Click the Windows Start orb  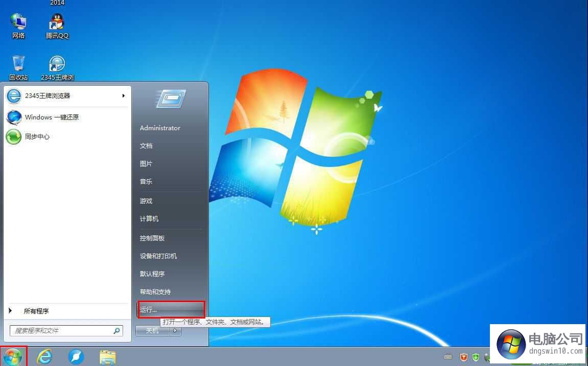13,357
